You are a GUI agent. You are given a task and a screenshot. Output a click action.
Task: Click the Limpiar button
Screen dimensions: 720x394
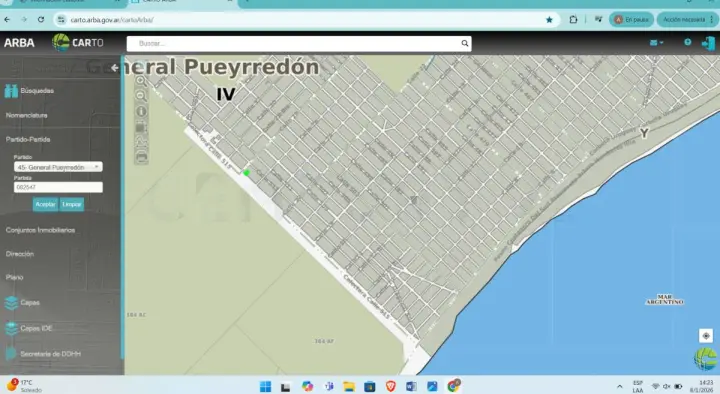coord(72,204)
